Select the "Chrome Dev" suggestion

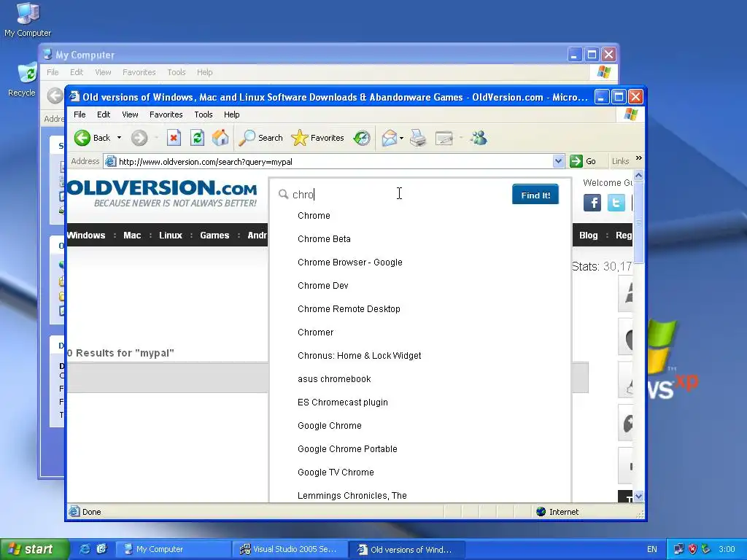tap(323, 286)
